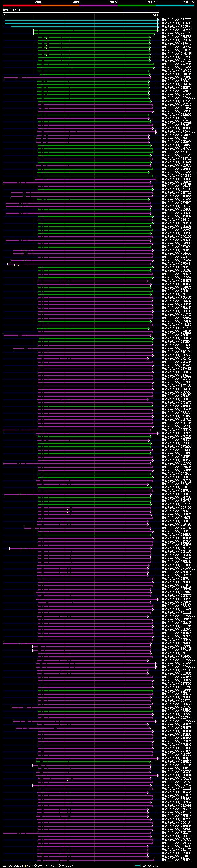This screenshot has height=868, width=197.
Task: Click the purple ~60% identity legend segment
Action: (x=98, y=6)
